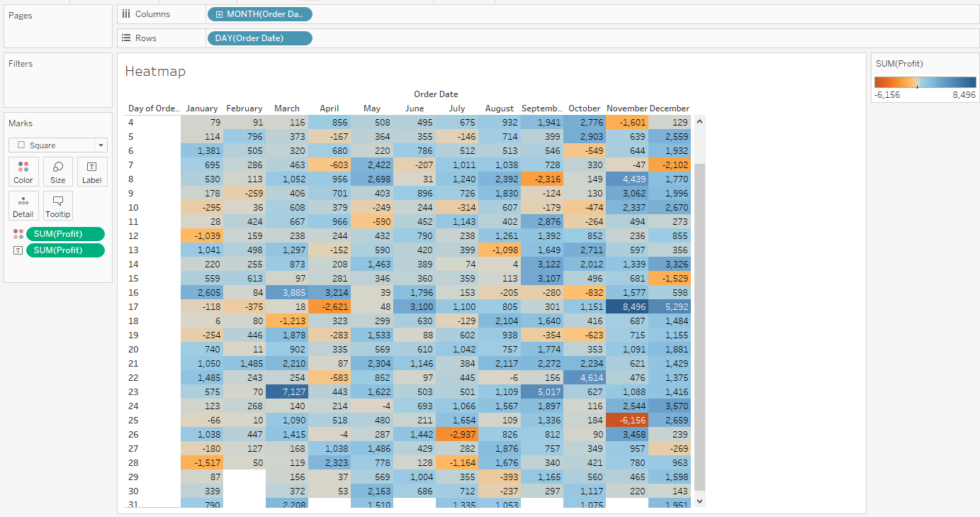Click the 3,885 cell in March
Viewport: 980px width, 517px height.
[287, 292]
